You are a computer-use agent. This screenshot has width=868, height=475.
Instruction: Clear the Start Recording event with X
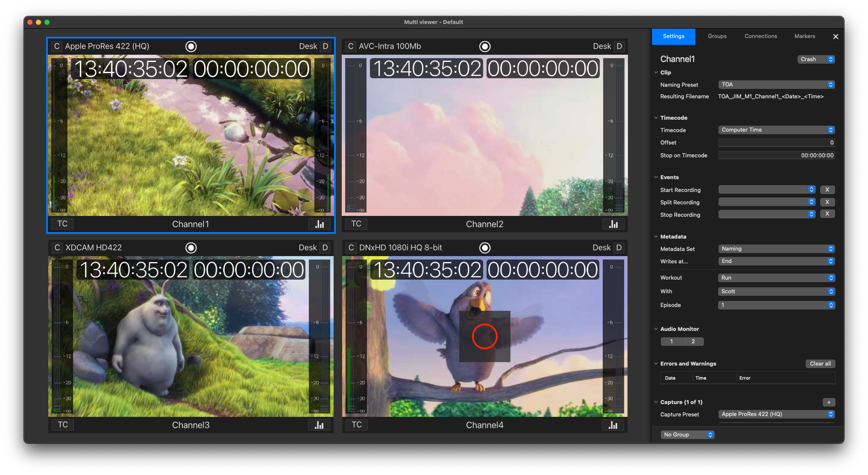[827, 189]
